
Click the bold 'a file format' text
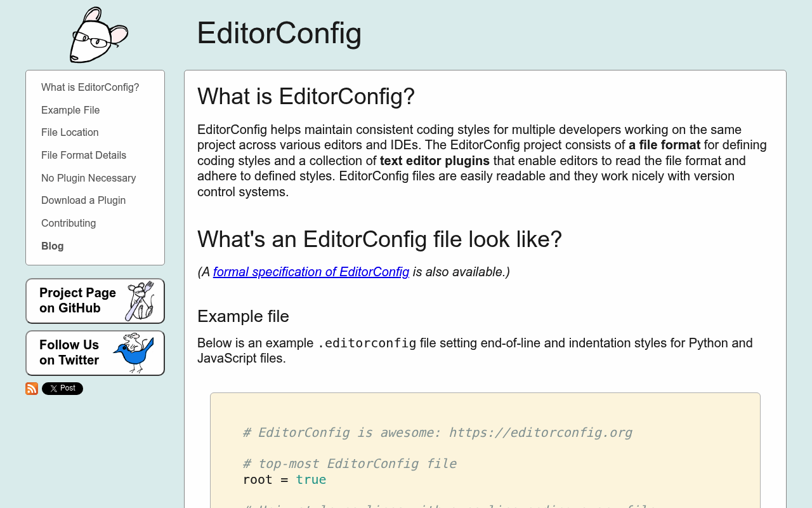664,145
